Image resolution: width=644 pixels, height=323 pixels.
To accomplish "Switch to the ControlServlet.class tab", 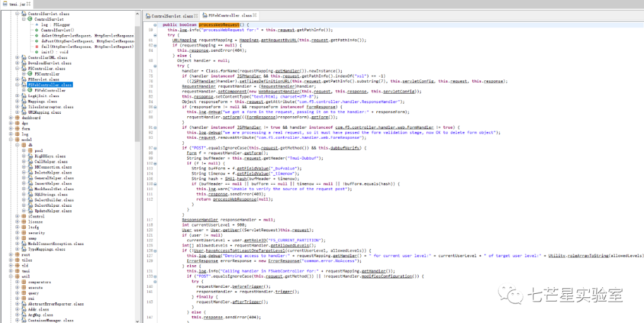I will [x=172, y=15].
